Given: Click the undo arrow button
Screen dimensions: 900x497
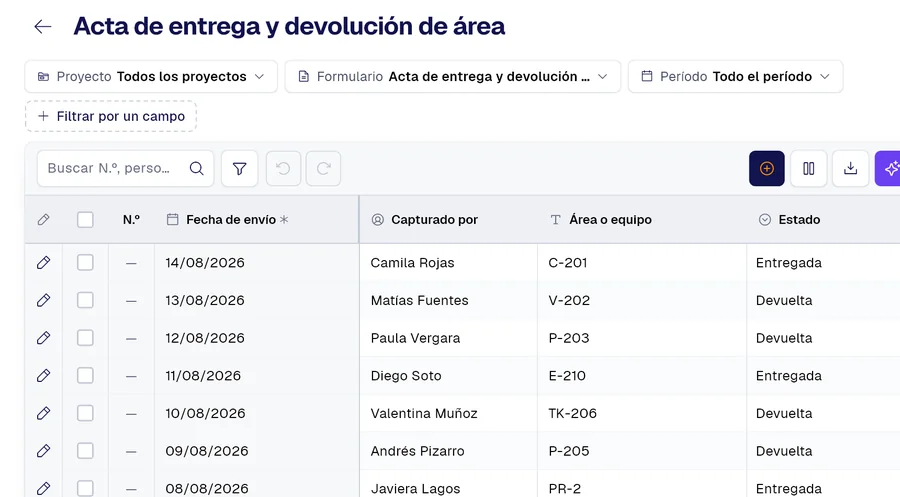Looking at the screenshot, I should click(283, 168).
